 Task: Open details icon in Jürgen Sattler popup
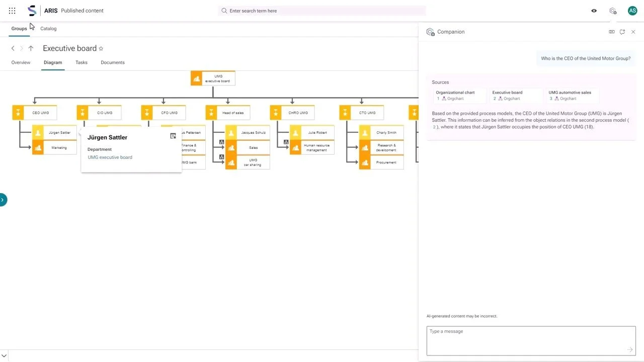click(x=173, y=136)
